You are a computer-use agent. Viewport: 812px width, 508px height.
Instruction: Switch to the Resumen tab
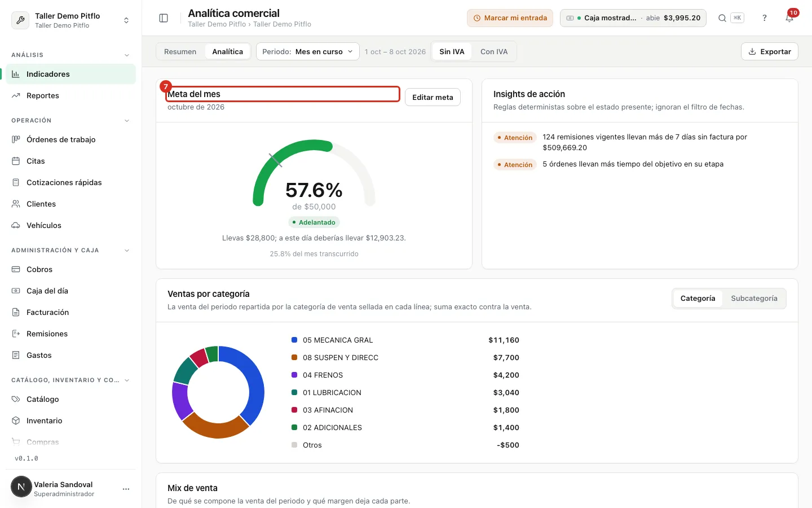pyautogui.click(x=180, y=51)
